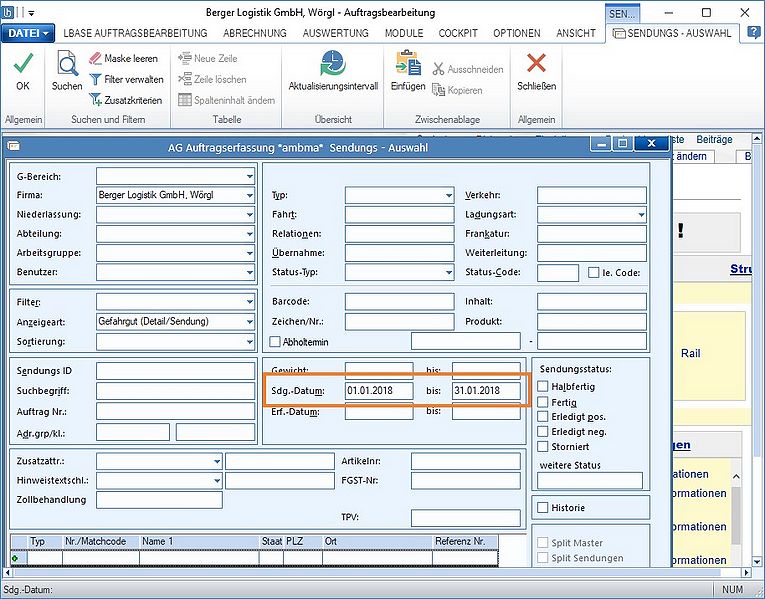Open the OPTIONEN ribbon tab
This screenshot has height=599, width=765.
(517, 33)
